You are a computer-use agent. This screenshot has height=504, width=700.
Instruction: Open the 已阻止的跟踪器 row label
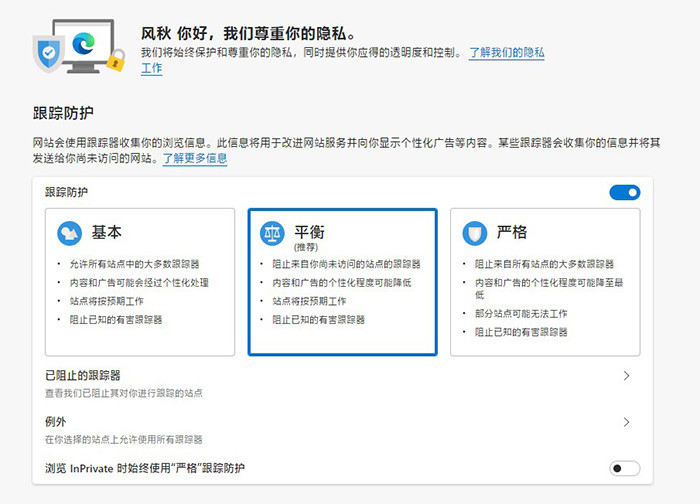pos(83,375)
